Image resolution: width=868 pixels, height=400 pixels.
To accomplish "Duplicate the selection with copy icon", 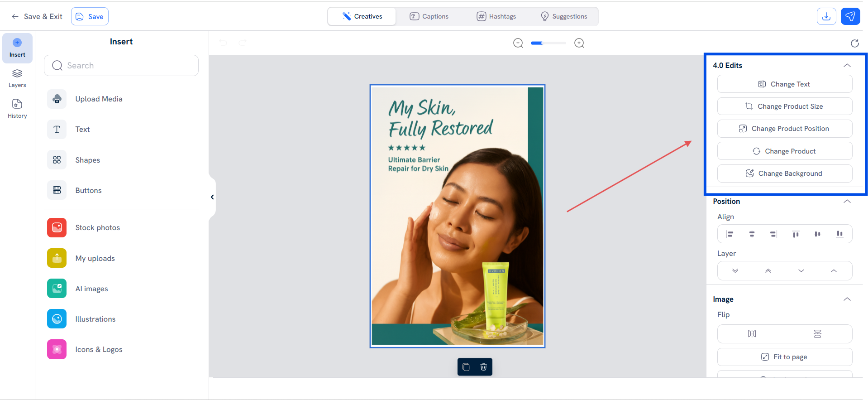I will (x=466, y=367).
